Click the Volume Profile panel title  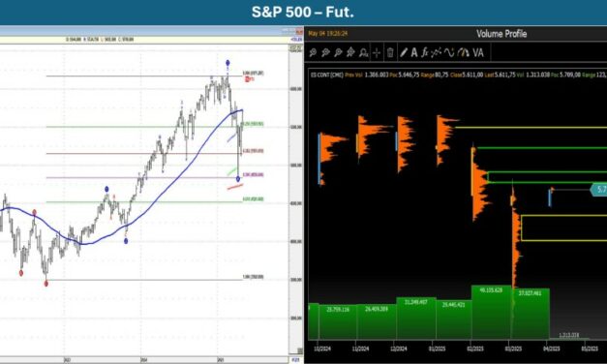click(x=501, y=34)
